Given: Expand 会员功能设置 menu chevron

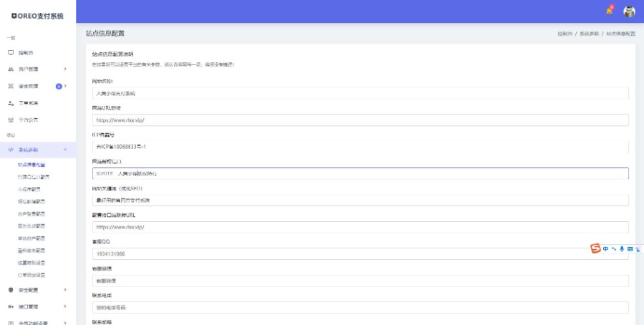Looking at the screenshot, I should 65,323.
